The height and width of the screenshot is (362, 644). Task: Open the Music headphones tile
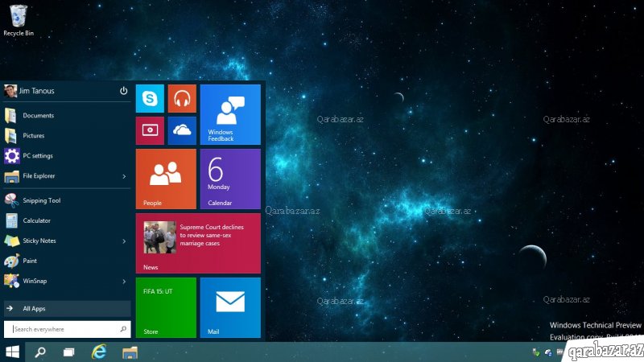coord(182,98)
